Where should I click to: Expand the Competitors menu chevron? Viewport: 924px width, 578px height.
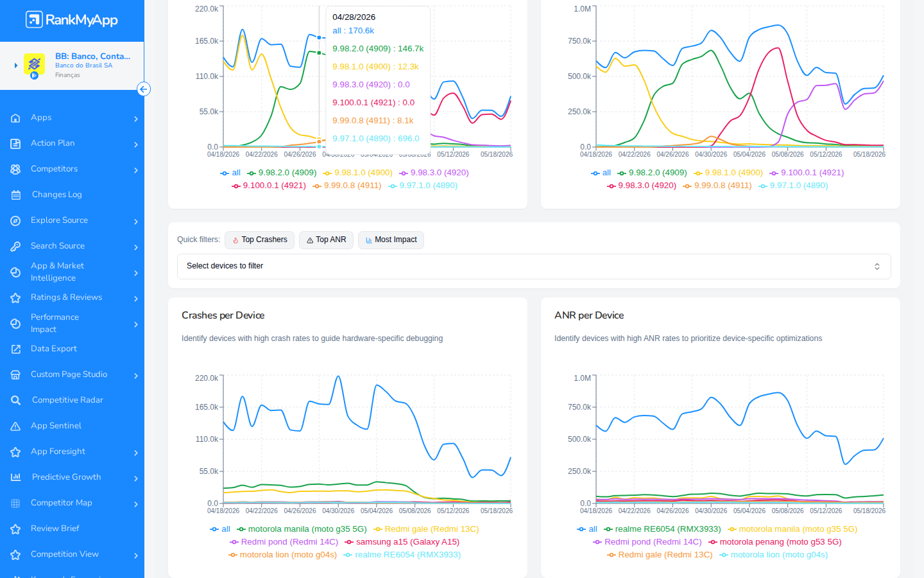click(136, 170)
